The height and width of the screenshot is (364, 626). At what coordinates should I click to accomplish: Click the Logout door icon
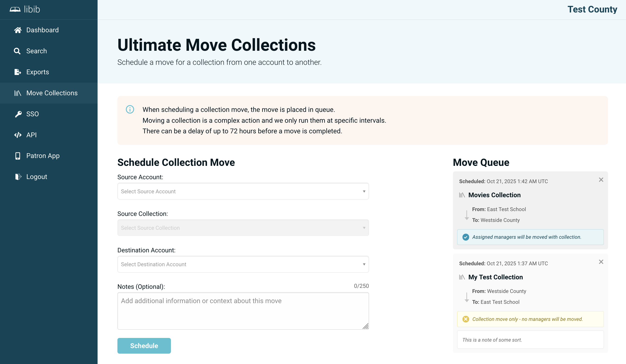pos(18,177)
